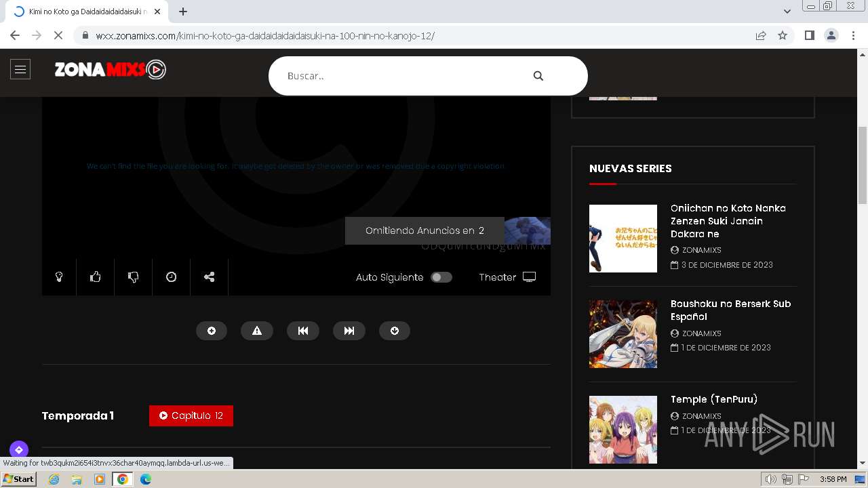Bookmark this page with the star icon
The width and height of the screenshot is (868, 488).
tap(783, 35)
